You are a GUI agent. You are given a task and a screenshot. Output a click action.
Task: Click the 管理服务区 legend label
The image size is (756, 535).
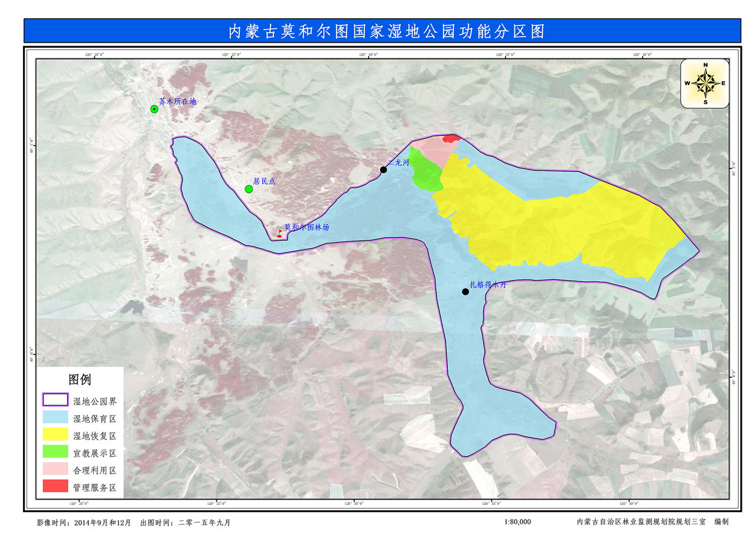click(x=94, y=488)
